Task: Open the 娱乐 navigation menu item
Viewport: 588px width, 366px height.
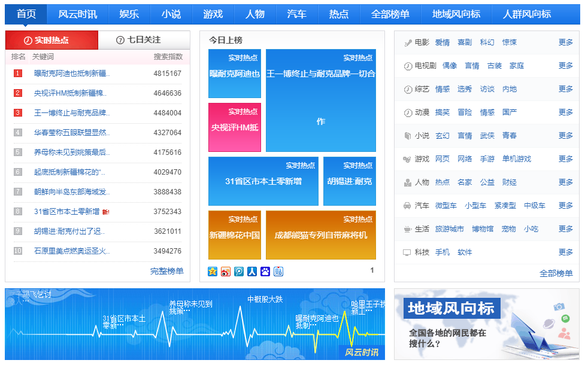Action: (x=128, y=14)
